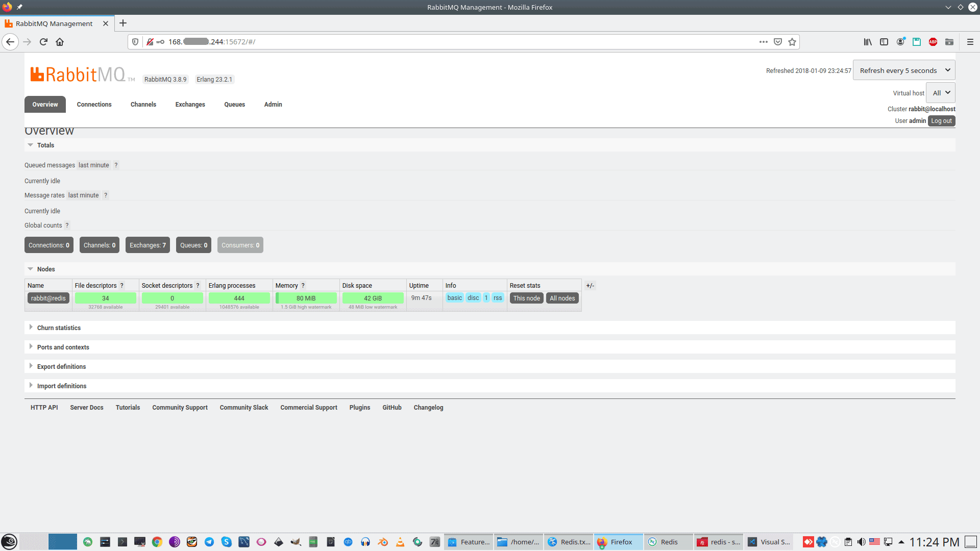This screenshot has width=980, height=551.
Task: Bookmark page with the star icon
Action: coord(792,42)
